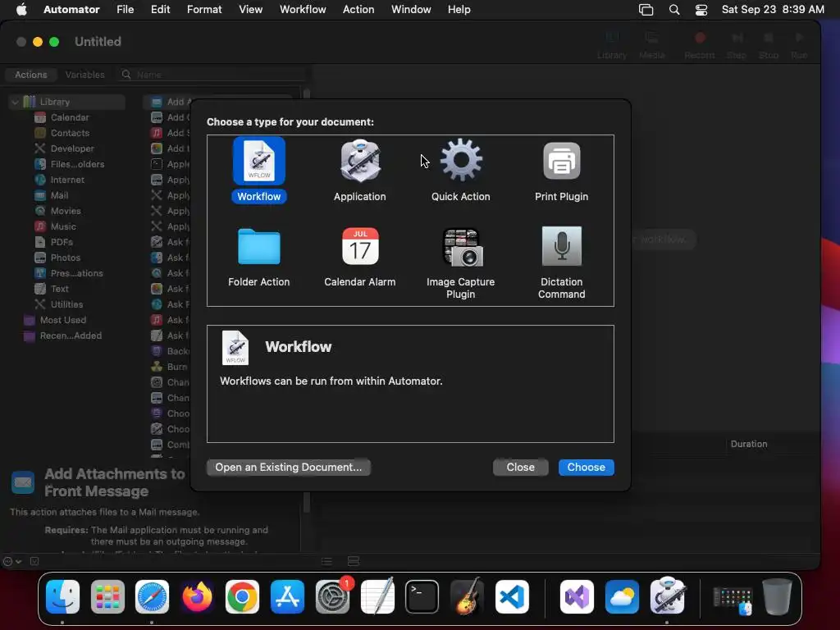This screenshot has width=840, height=630.
Task: Open Spotlight search in menu bar
Action: point(674,10)
